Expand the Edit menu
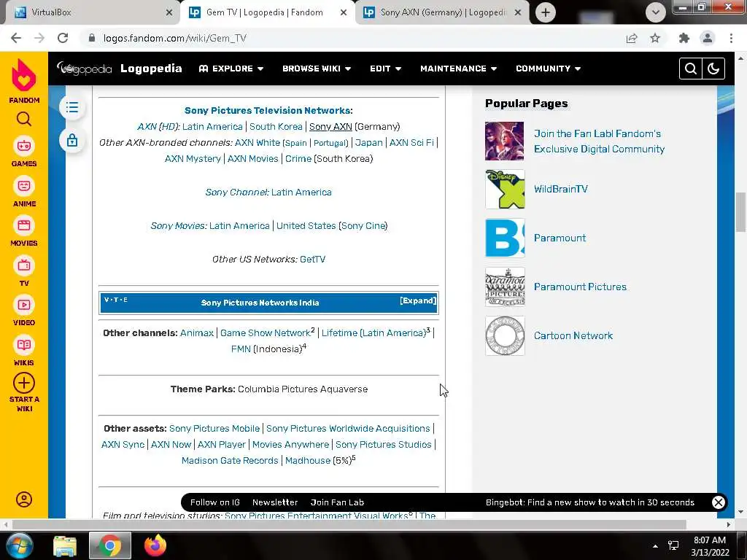Image resolution: width=747 pixels, height=560 pixels. [x=385, y=69]
